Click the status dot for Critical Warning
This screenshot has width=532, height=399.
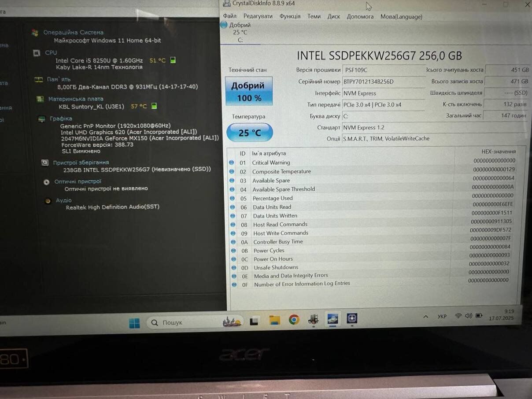click(x=232, y=163)
